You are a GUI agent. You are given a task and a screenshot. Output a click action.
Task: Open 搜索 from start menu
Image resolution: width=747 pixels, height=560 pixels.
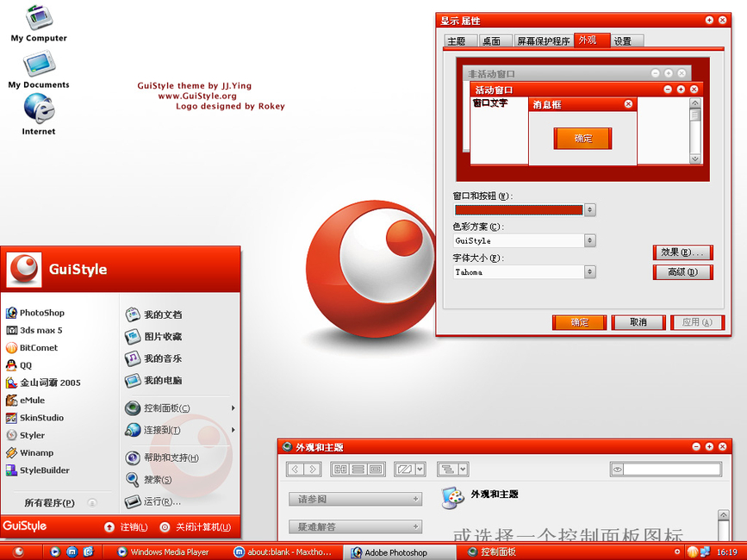tap(149, 480)
